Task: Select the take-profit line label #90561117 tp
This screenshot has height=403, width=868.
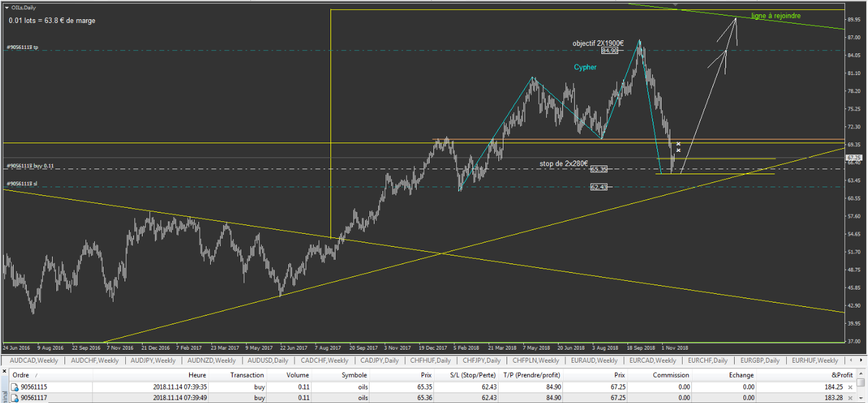Action: point(22,47)
